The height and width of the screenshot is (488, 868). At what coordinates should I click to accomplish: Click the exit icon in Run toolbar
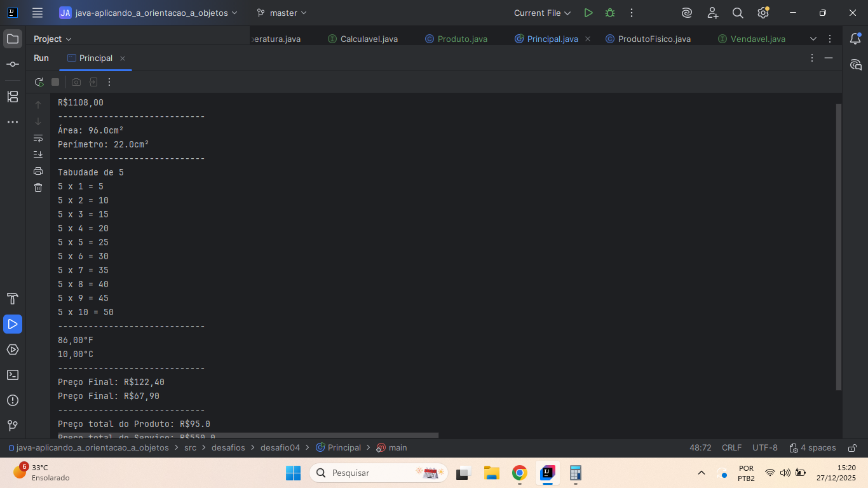coord(93,82)
